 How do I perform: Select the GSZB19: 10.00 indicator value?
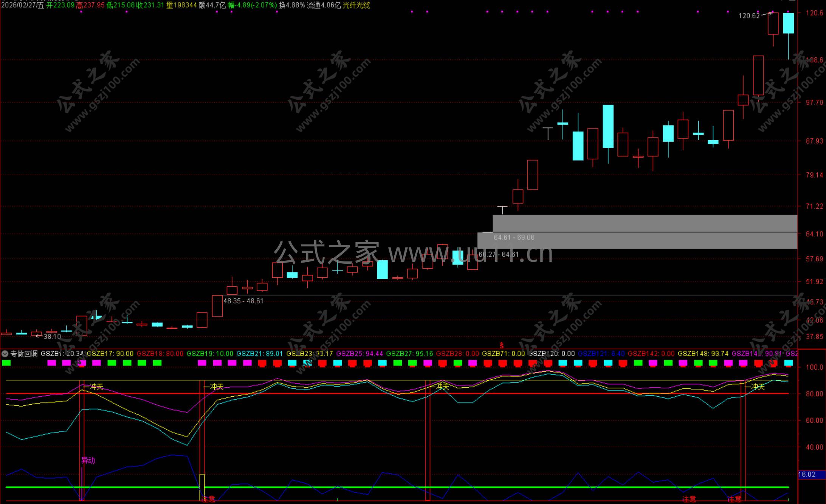pos(210,354)
